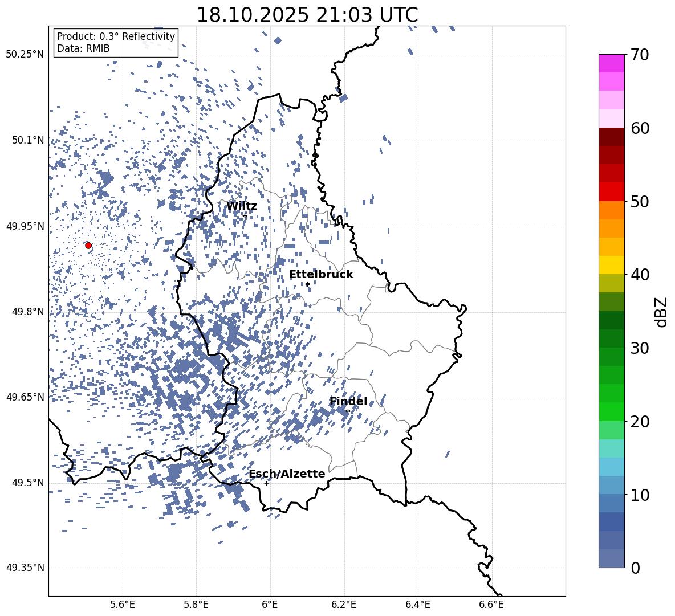This screenshot has height=616, width=675.
Task: Click the 6.6°E longitude label
Action: tap(491, 605)
